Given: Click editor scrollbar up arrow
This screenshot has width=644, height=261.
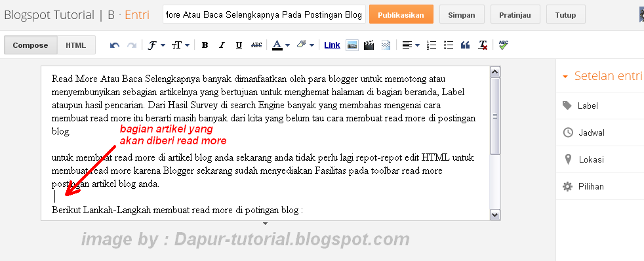Looking at the screenshot, I should [495, 72].
